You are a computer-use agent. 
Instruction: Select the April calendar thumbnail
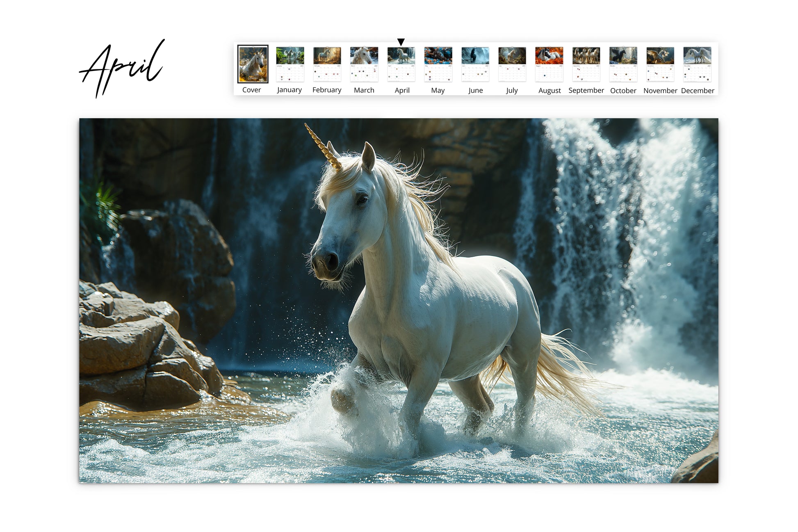[401, 64]
